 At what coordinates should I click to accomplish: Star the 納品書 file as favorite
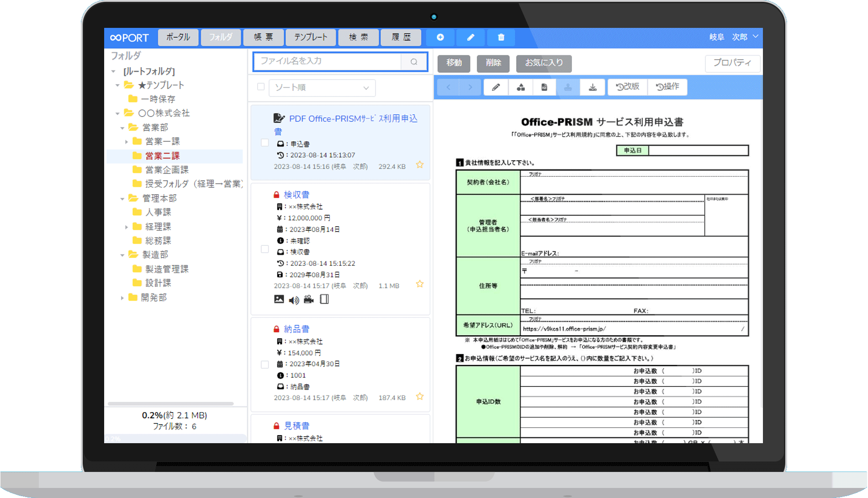420,397
